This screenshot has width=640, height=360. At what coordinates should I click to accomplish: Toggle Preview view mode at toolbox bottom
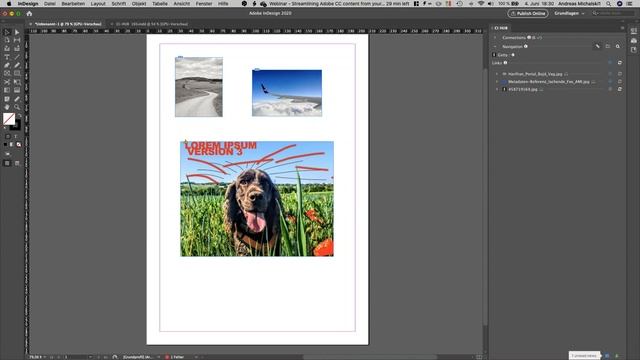pos(17,163)
